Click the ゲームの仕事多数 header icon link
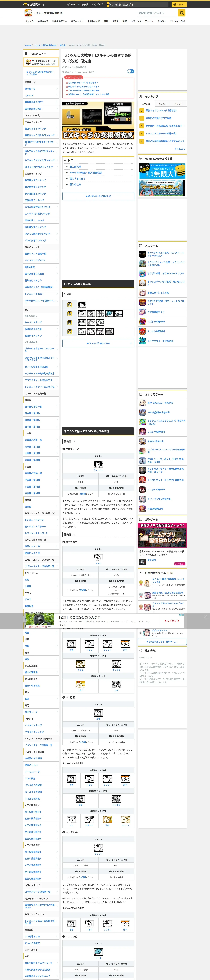Image resolution: width=210 pixels, height=980 pixels. point(78,5)
